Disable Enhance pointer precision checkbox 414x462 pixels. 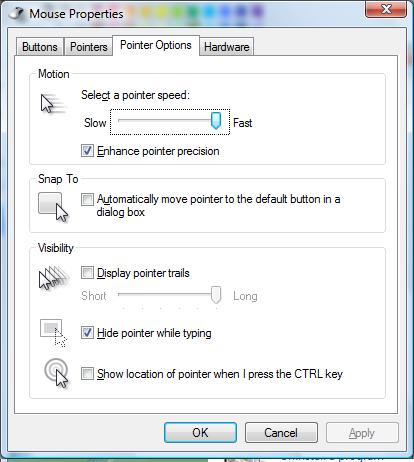tap(87, 151)
